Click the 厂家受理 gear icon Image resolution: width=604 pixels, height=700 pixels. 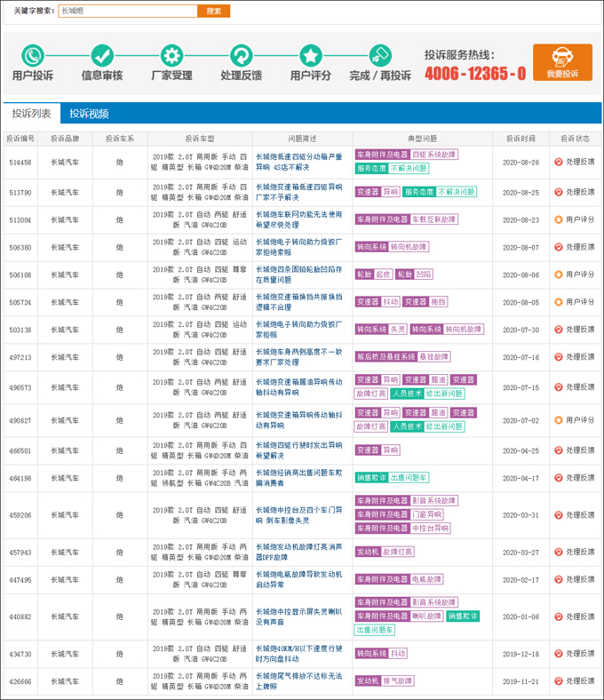[171, 55]
